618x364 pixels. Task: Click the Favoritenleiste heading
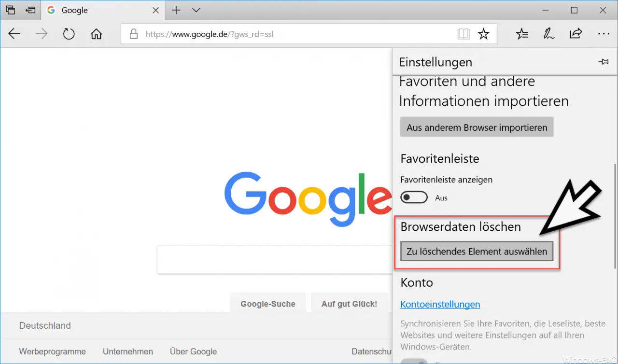pos(440,158)
